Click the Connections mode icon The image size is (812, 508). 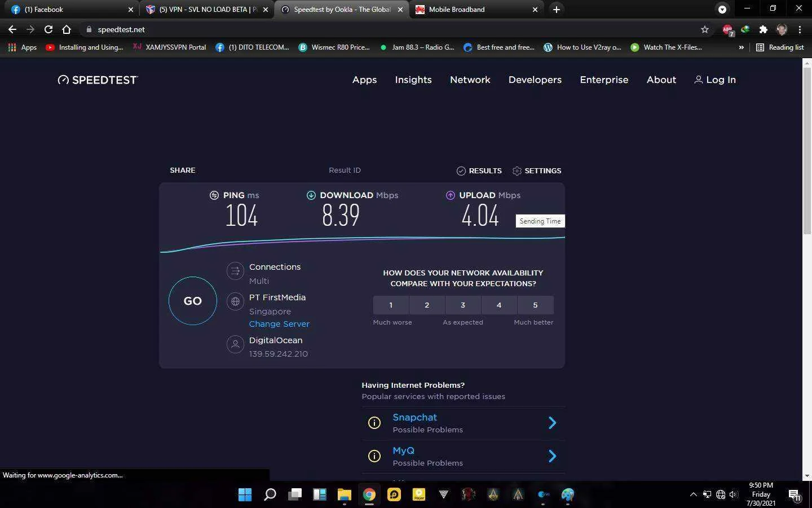235,271
